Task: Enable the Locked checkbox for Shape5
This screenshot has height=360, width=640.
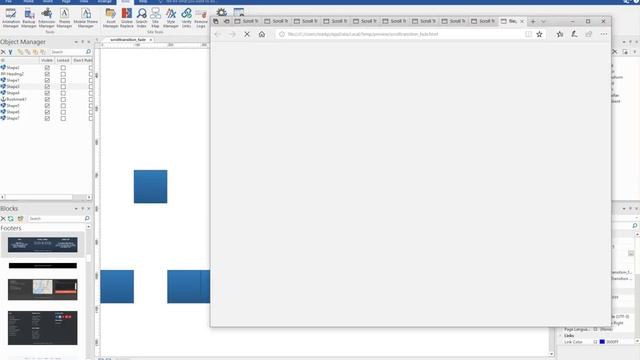Action: coord(63,106)
